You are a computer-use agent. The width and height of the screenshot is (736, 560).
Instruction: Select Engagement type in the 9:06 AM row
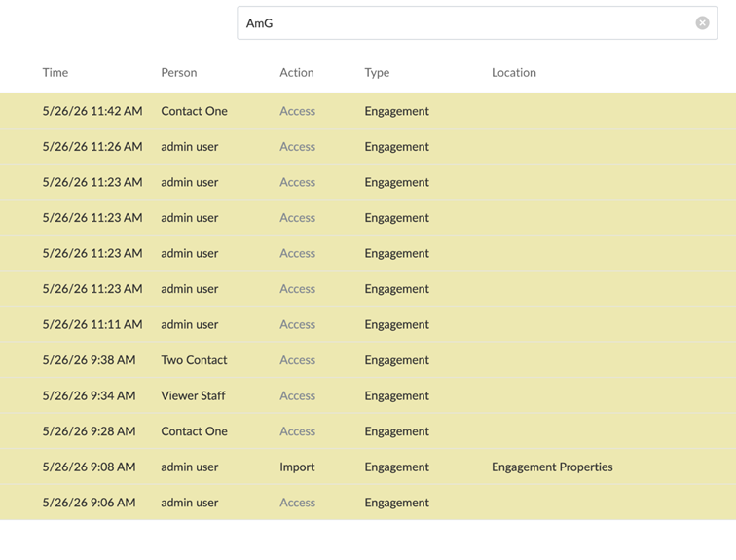point(396,504)
